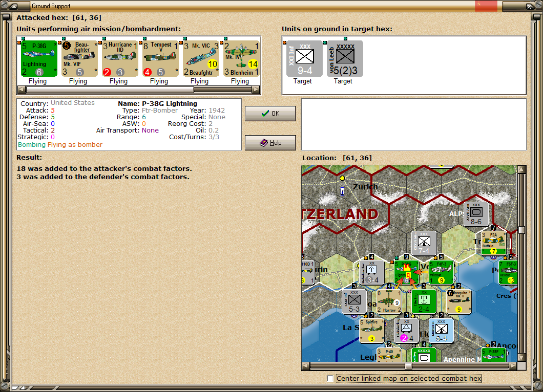The image size is (543, 392).
Task: Click the 'Reorg Cost: 2' value
Action: (x=211, y=124)
